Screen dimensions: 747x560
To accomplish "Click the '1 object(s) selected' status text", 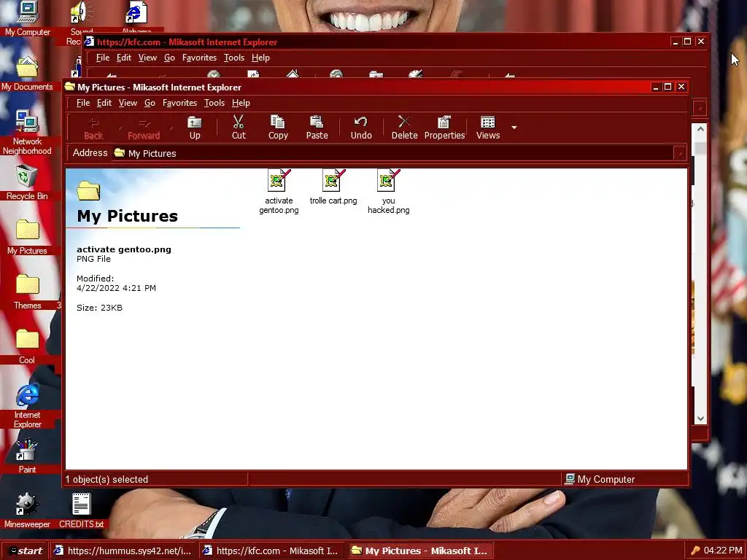I will 107,480.
